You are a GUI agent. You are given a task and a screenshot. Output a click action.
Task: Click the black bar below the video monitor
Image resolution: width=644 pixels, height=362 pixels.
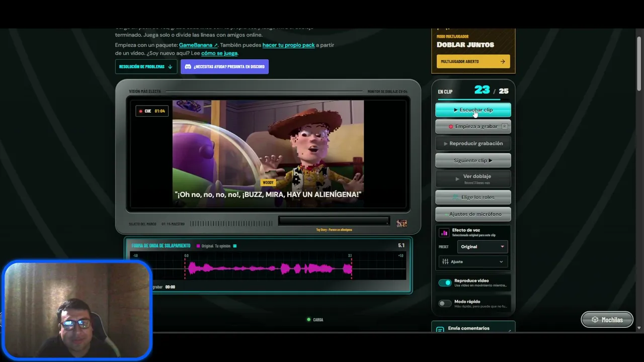pos(334,221)
